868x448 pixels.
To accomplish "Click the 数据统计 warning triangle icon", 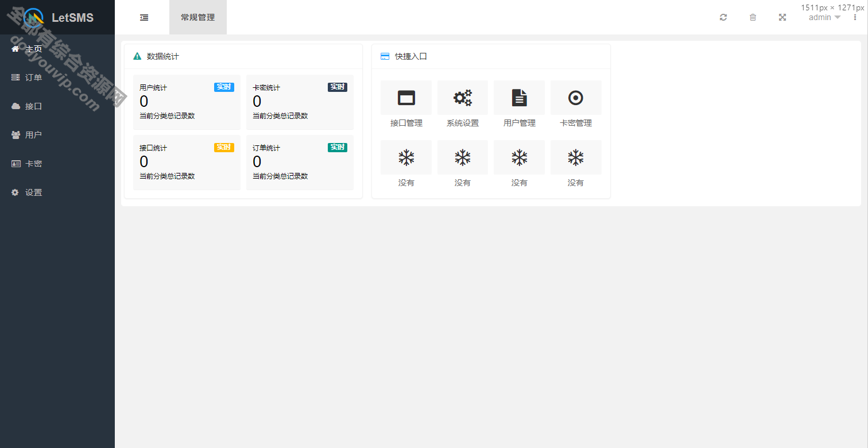I will pyautogui.click(x=137, y=56).
